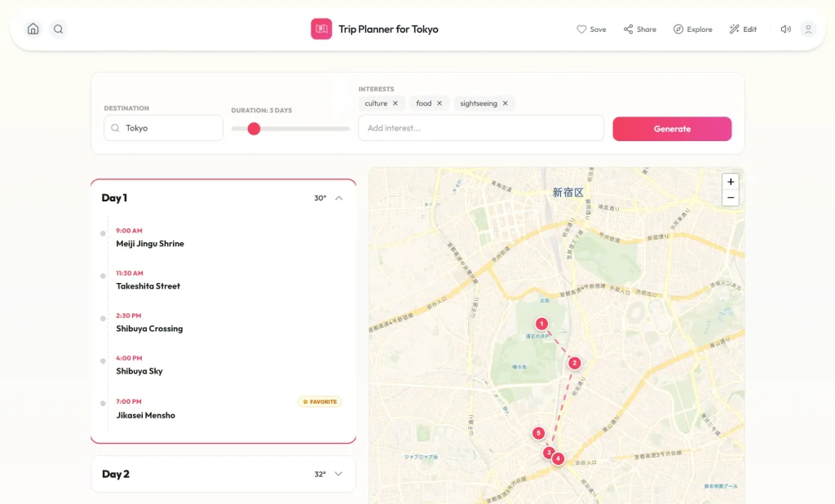Image resolution: width=835 pixels, height=504 pixels.
Task: Click the 9:00 AM time label
Action: pyautogui.click(x=129, y=231)
